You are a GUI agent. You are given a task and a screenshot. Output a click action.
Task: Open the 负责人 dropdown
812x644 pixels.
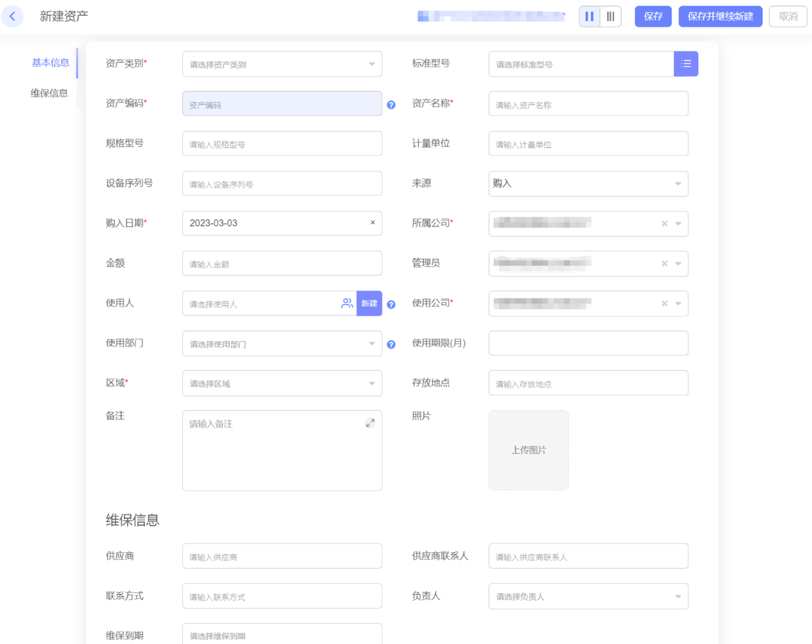[588, 596]
